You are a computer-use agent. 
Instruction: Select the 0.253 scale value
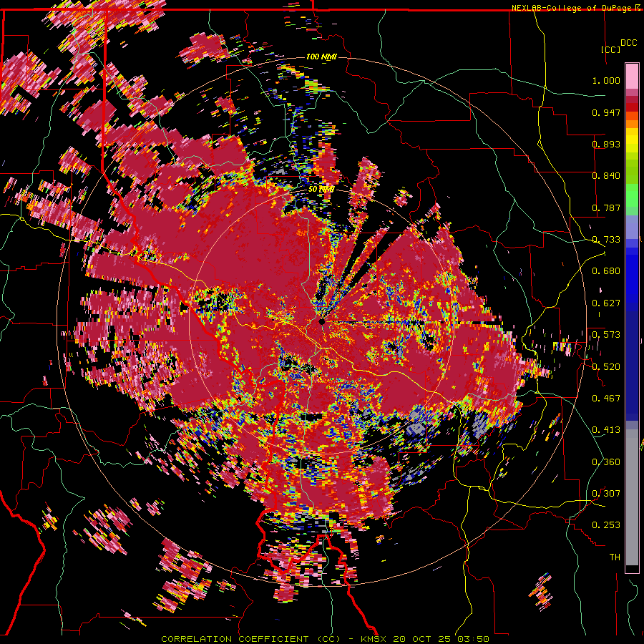[606, 525]
